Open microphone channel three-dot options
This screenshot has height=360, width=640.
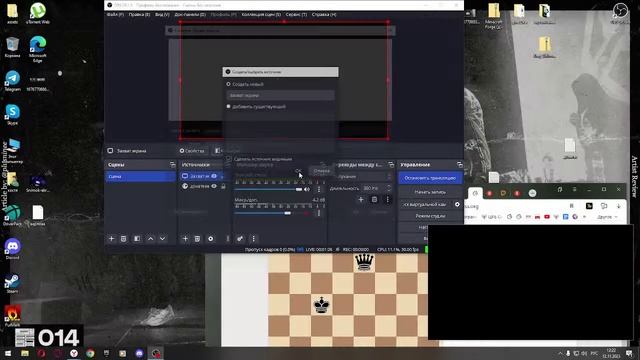[x=319, y=213]
